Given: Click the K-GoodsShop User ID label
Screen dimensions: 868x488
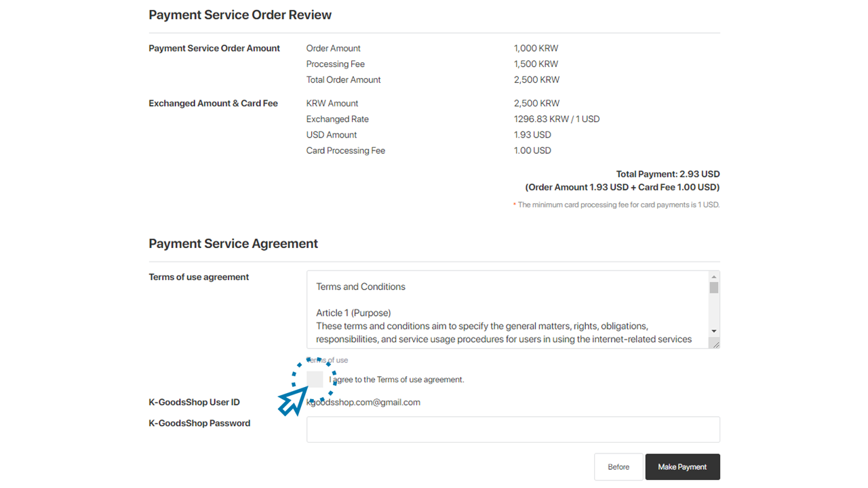Looking at the screenshot, I should click(x=194, y=403).
